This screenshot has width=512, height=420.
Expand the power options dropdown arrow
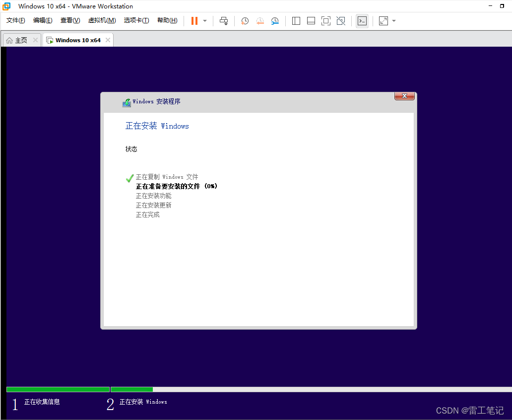click(205, 21)
